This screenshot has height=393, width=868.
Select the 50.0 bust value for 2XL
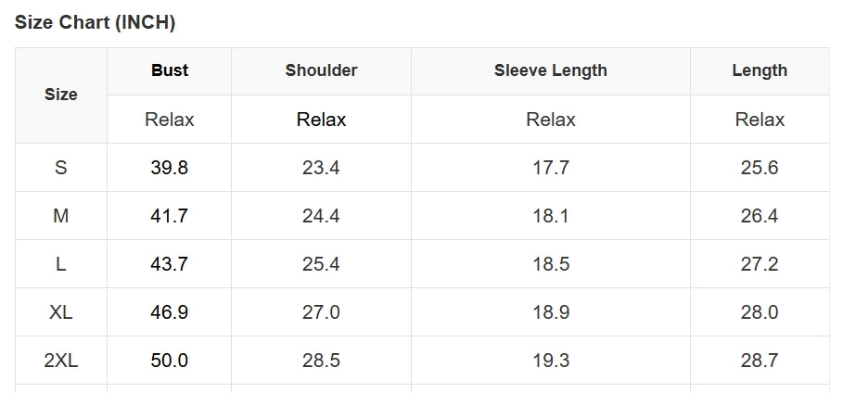(170, 361)
